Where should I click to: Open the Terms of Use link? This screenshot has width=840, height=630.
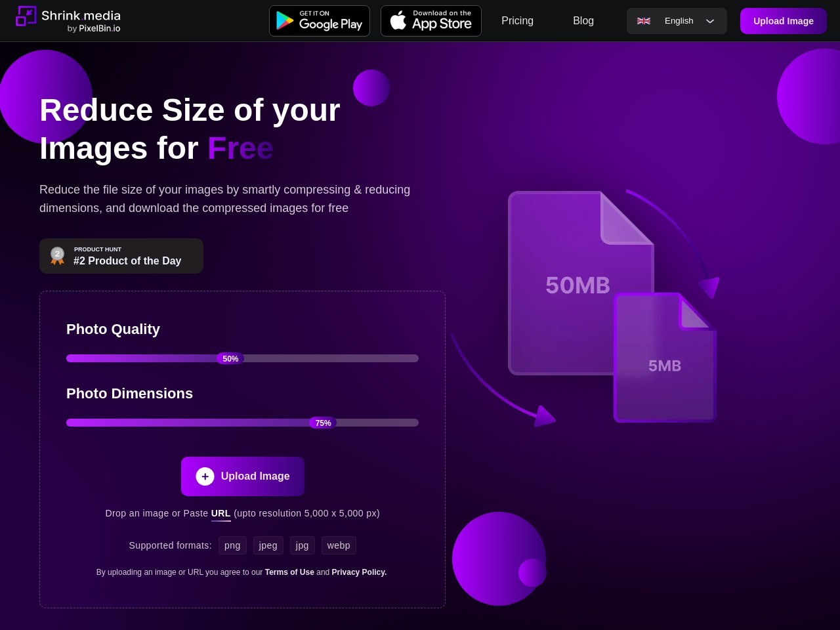coord(289,572)
